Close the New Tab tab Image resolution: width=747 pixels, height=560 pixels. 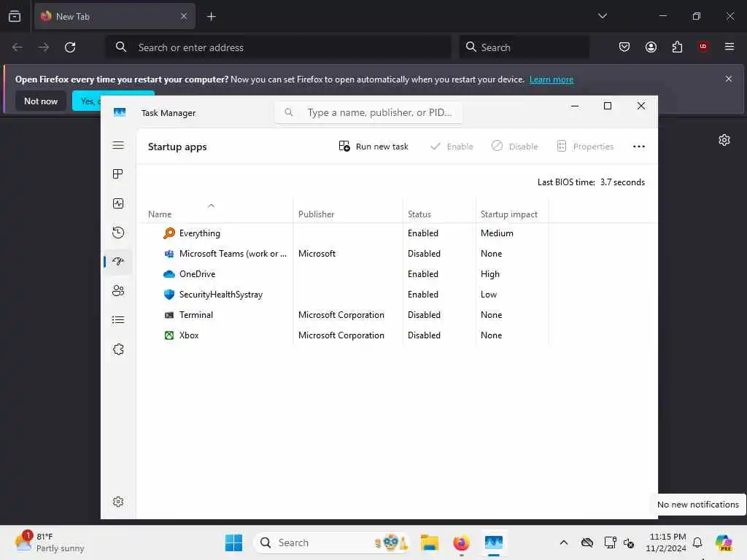pyautogui.click(x=184, y=16)
